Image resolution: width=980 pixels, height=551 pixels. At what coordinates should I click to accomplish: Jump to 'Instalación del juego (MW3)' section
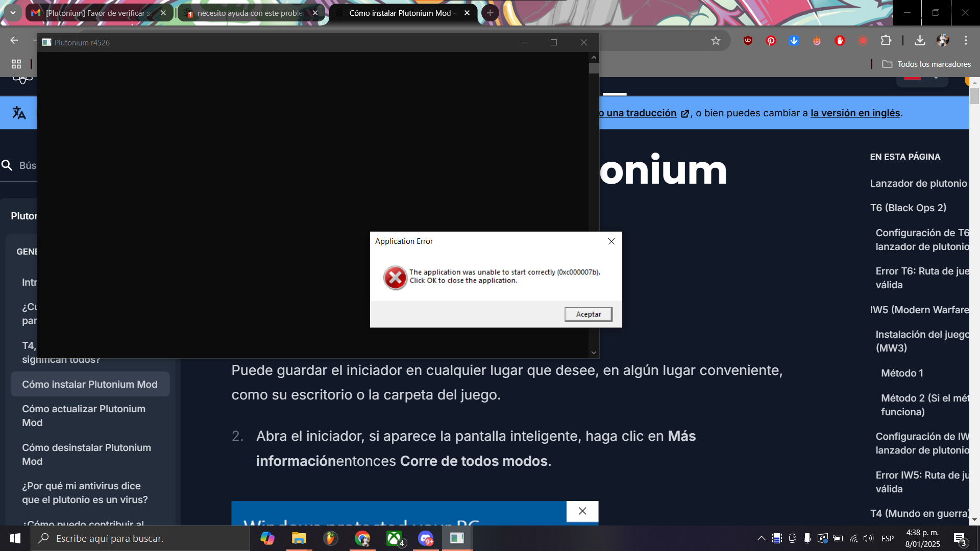[x=922, y=341]
